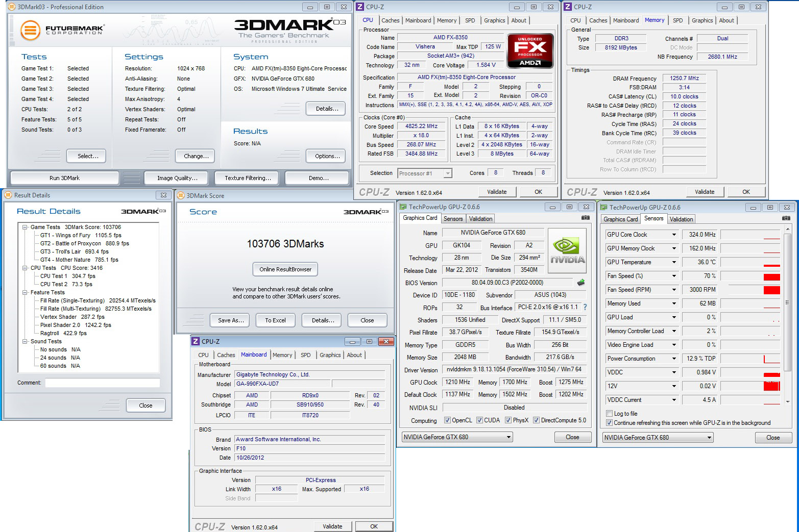The width and height of the screenshot is (799, 532).
Task: Switch to Caches tab in CPU-Z Mainboard window
Action: coord(226,355)
